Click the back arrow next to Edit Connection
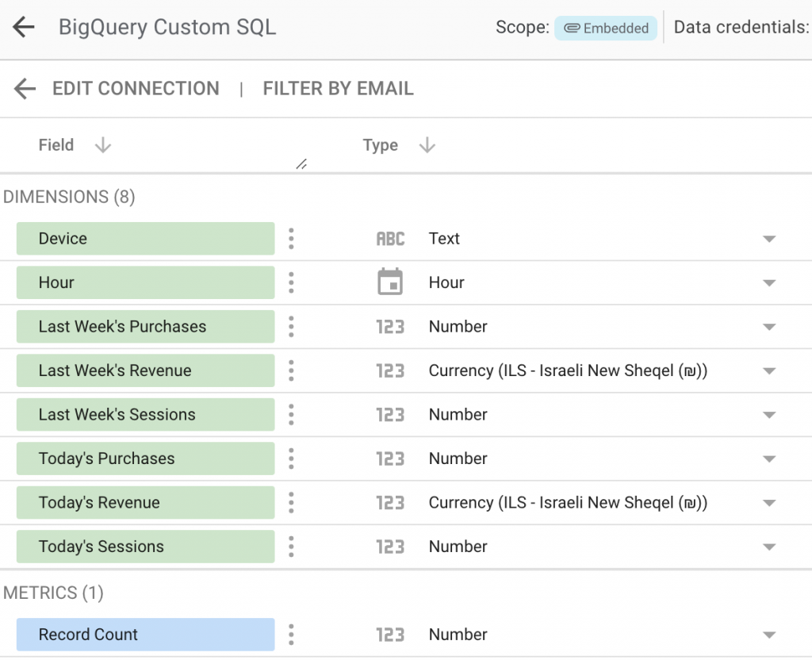This screenshot has height=660, width=812. click(25, 89)
